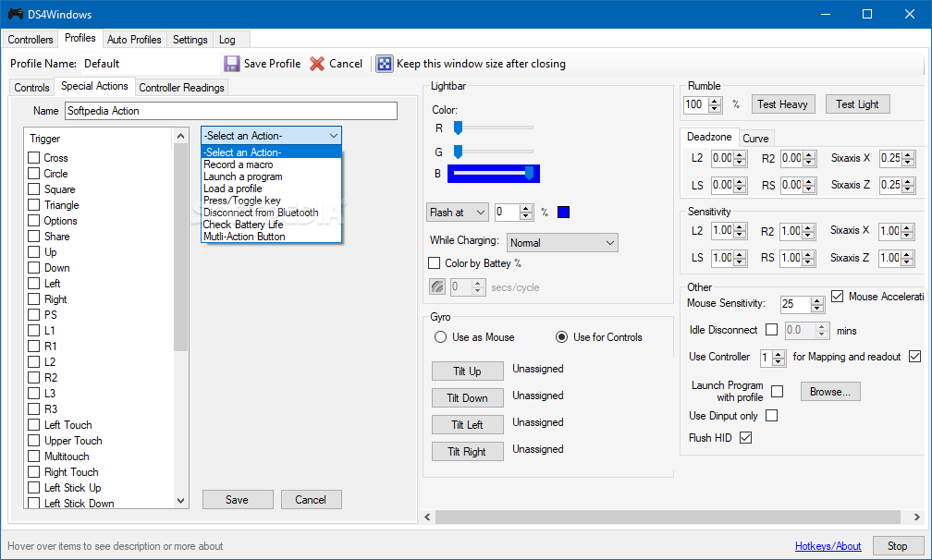Click the blue flash color swatch
The width and height of the screenshot is (932, 560).
[x=563, y=212]
